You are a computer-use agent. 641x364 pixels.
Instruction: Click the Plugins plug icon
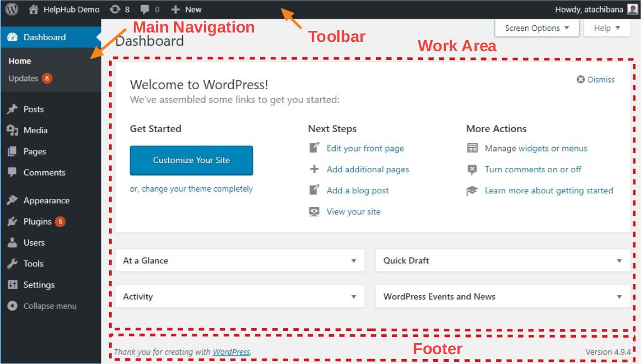[x=12, y=221]
